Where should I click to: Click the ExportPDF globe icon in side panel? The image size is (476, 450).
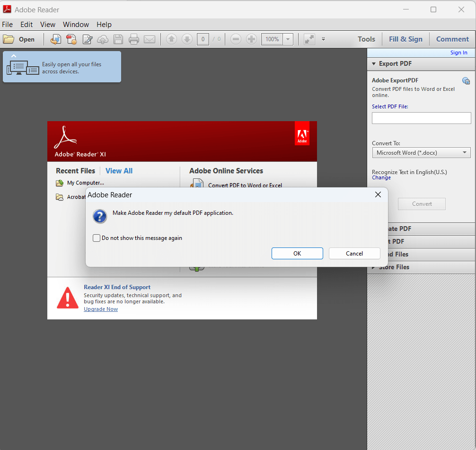(466, 80)
